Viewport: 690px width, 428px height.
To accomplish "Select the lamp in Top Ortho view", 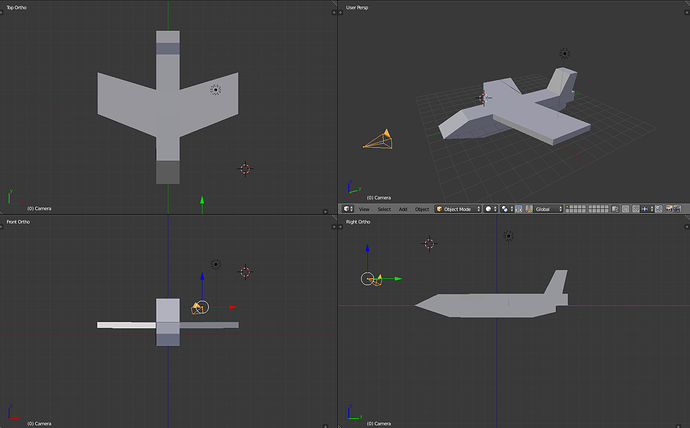I will coord(216,90).
